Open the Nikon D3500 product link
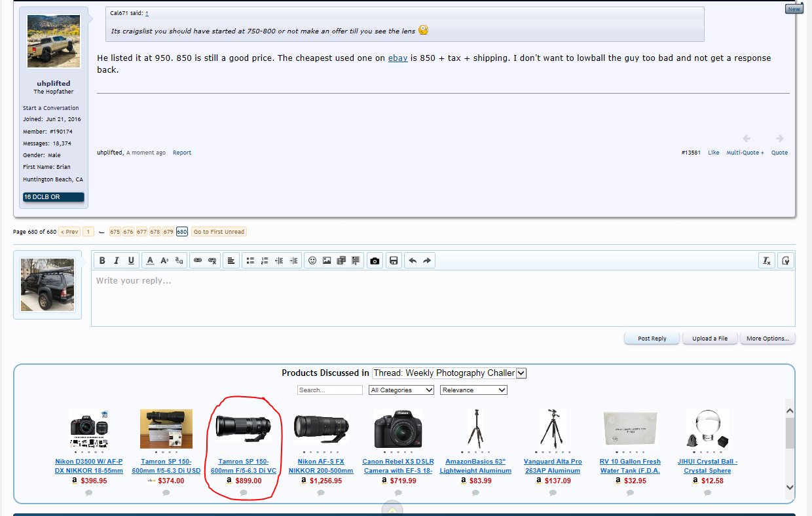The height and width of the screenshot is (516, 812). click(x=89, y=466)
